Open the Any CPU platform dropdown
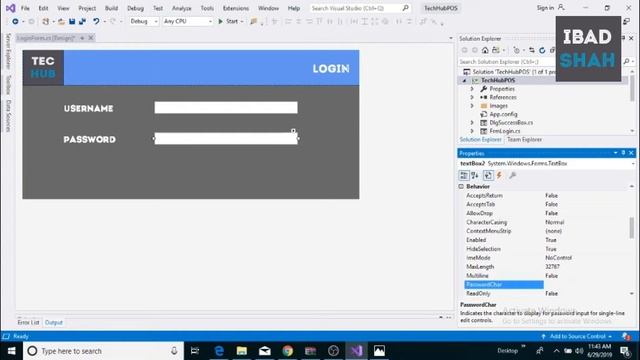This screenshot has width=640, height=360. click(188, 21)
